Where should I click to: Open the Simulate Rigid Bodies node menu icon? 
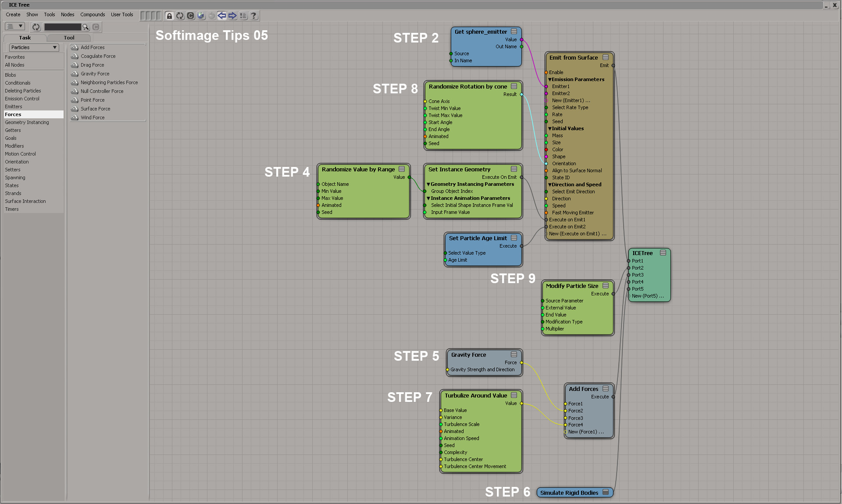click(x=606, y=492)
